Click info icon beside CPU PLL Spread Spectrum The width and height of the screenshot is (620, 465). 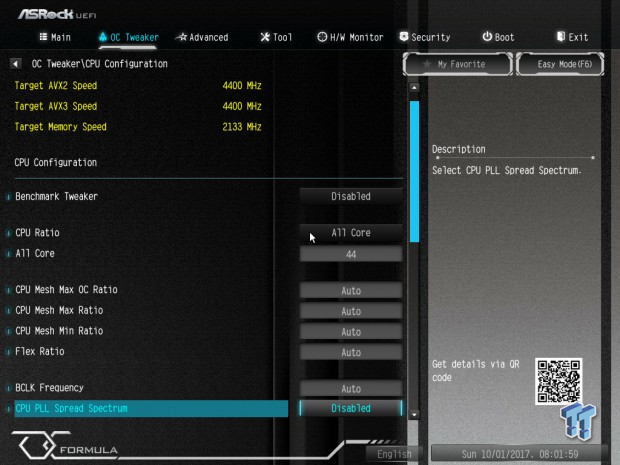pyautogui.click(x=8, y=408)
